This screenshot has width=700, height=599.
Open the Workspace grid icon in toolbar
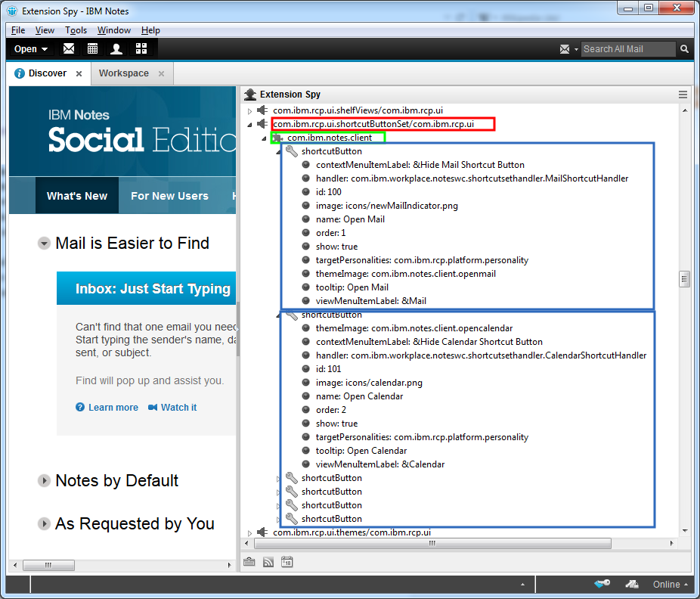coord(141,49)
